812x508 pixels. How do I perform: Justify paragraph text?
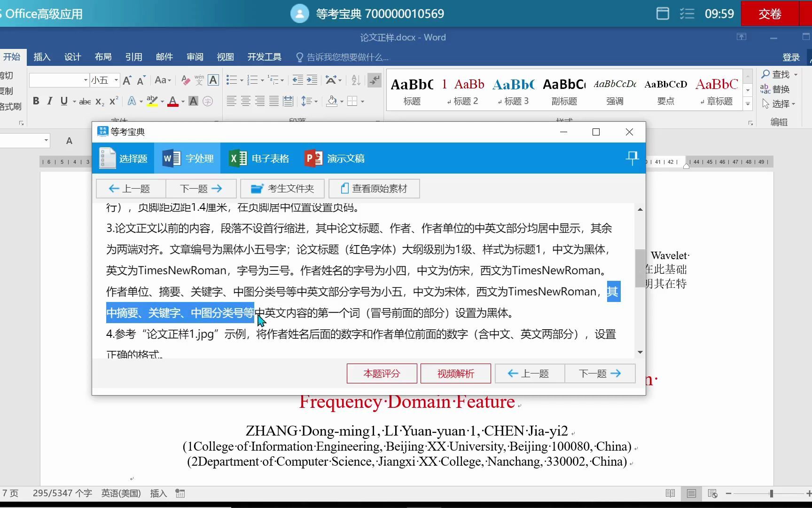pyautogui.click(x=274, y=101)
